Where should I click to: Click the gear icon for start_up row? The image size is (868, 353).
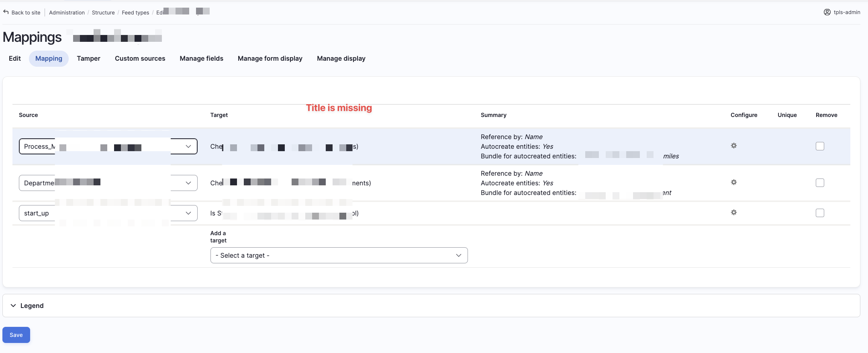click(733, 212)
